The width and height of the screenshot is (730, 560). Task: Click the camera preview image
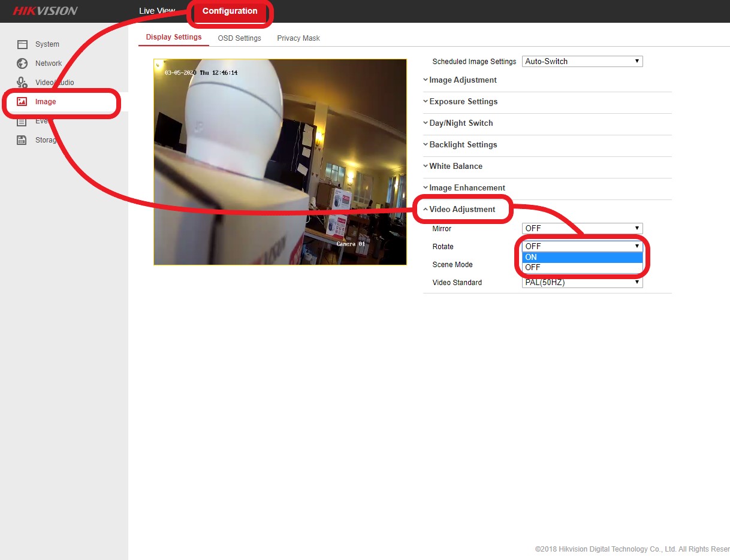(280, 162)
